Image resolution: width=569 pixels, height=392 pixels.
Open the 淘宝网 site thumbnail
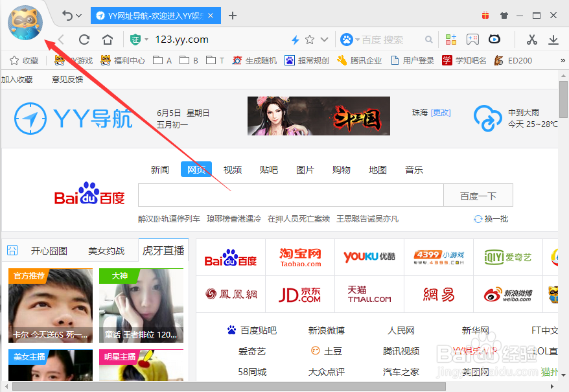tap(300, 257)
